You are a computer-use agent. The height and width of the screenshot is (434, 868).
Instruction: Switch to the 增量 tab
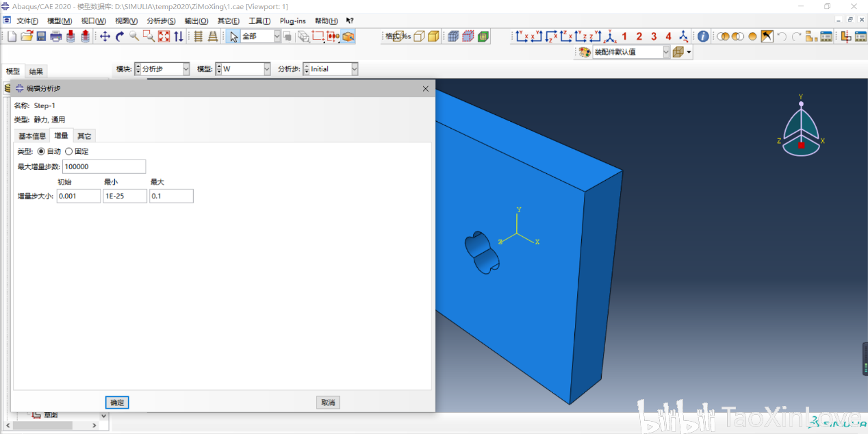coord(62,136)
